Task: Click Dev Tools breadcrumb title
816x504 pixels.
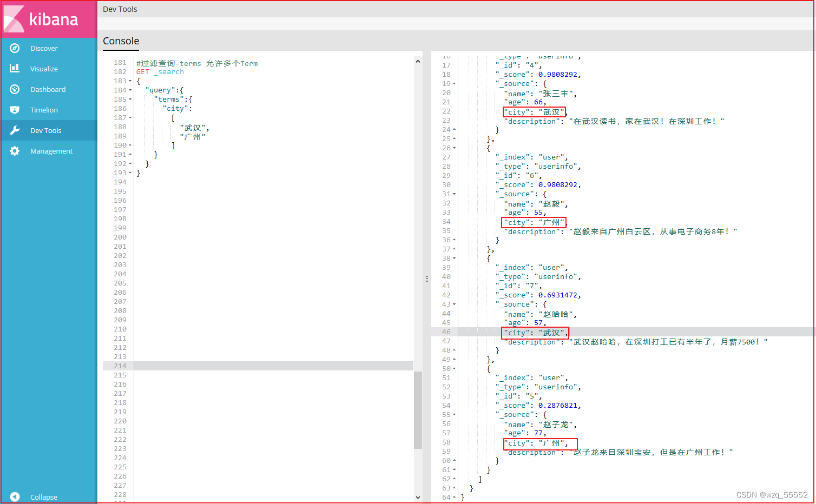Action: pos(120,9)
